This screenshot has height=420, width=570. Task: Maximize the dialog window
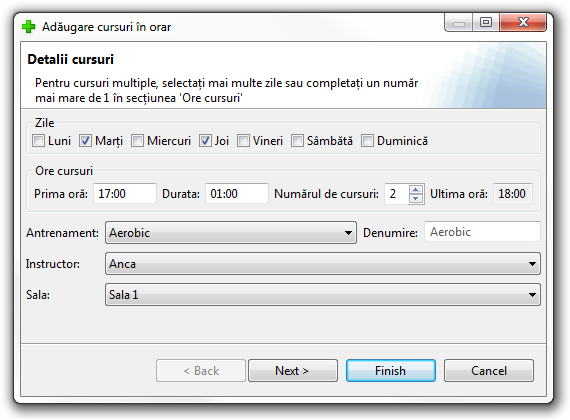click(486, 23)
